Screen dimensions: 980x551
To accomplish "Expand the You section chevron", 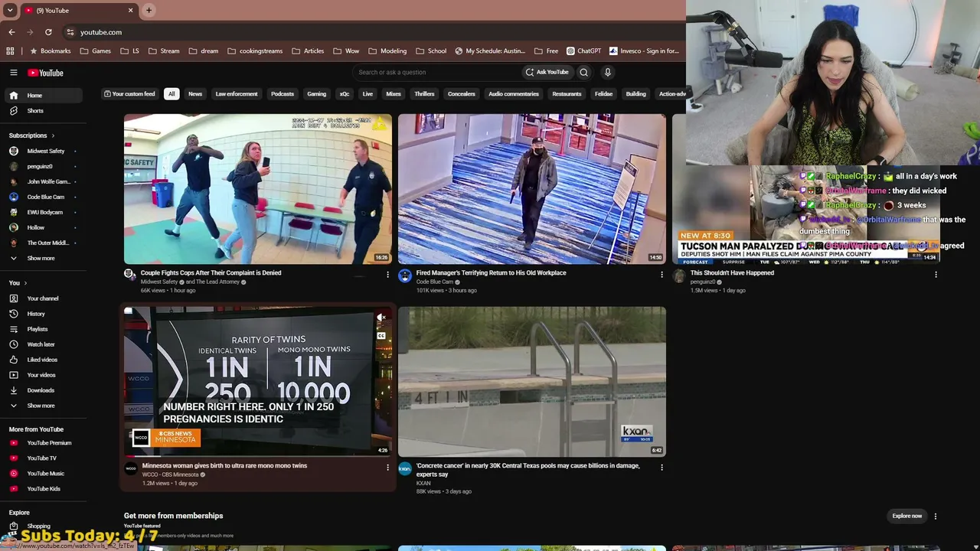I will pyautogui.click(x=27, y=283).
